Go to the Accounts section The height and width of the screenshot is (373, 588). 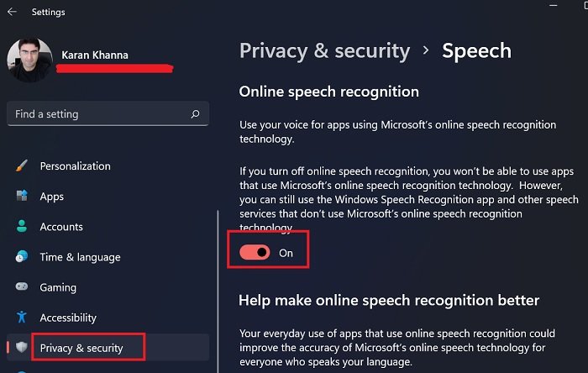point(61,227)
